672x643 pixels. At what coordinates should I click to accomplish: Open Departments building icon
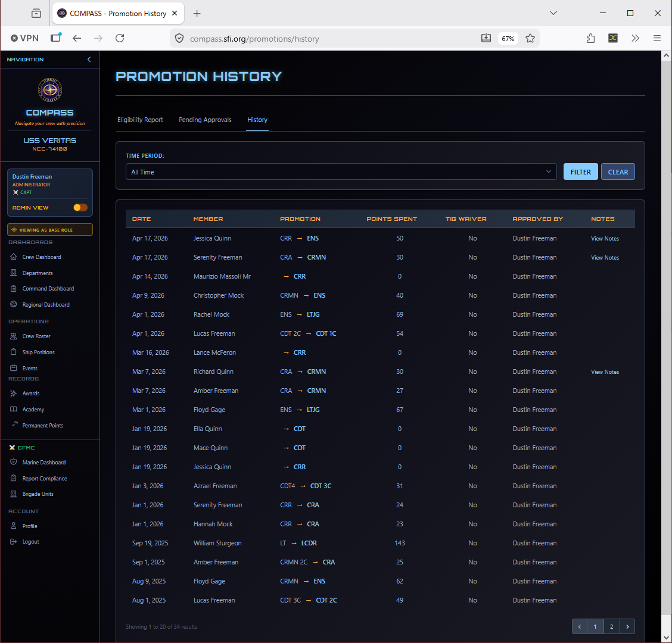(13, 273)
